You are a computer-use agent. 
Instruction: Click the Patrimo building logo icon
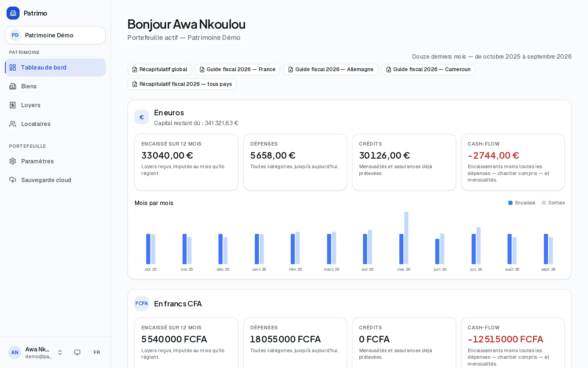tap(13, 13)
